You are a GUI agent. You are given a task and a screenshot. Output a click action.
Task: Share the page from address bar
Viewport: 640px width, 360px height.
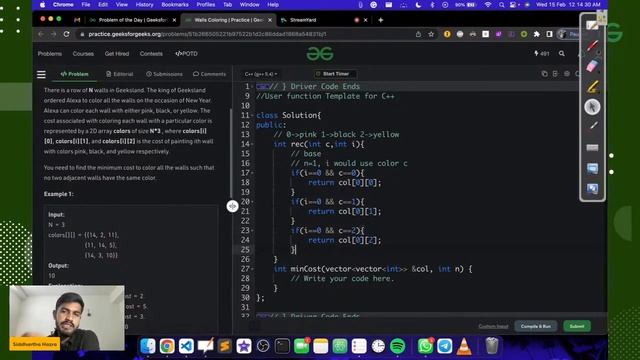(418, 34)
